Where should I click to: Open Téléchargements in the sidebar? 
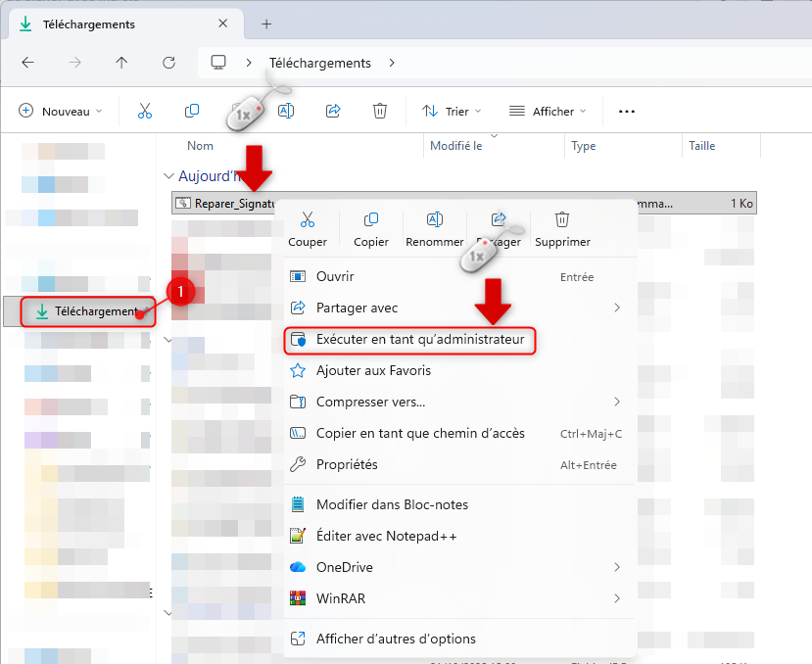(86, 311)
